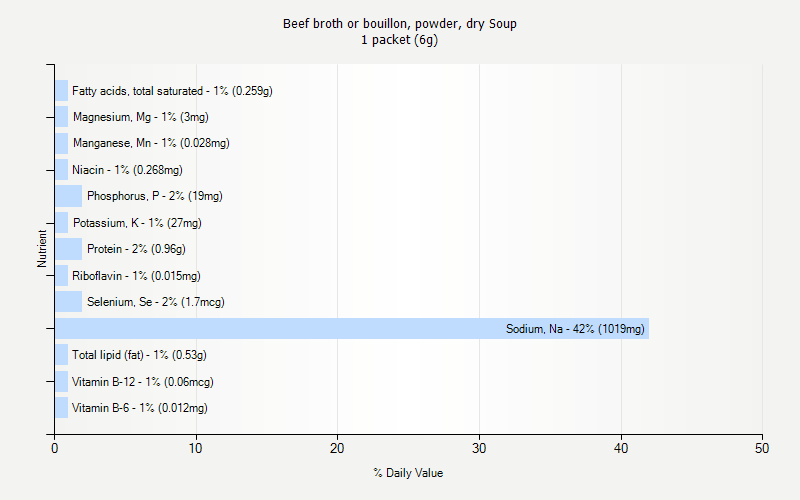The width and height of the screenshot is (800, 500).
Task: Click the 0 tick label on x-axis
Action: [x=55, y=449]
